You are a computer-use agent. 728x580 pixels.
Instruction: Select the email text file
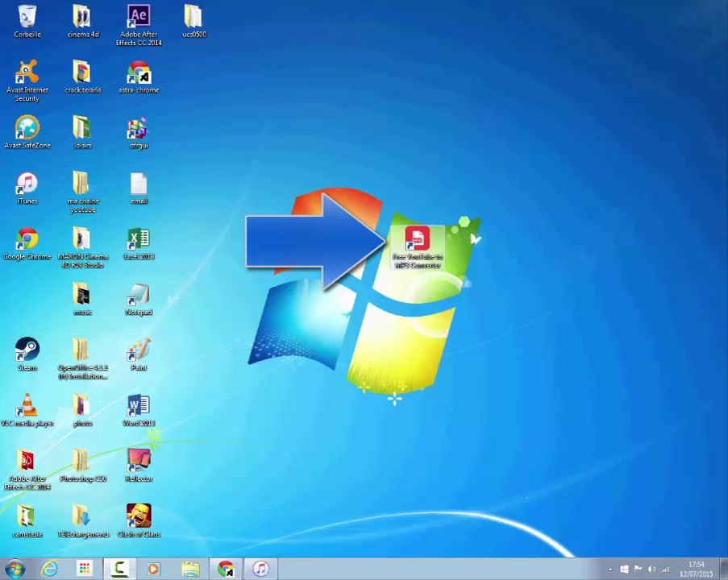(139, 188)
